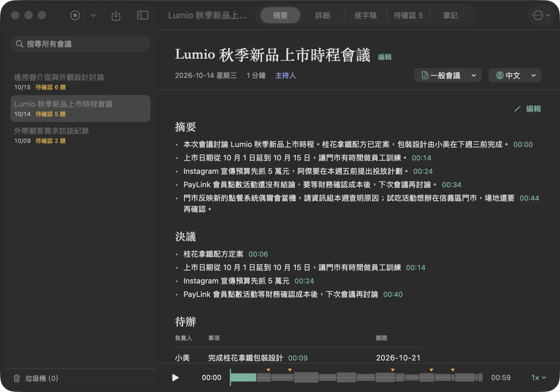Click the audio waveform timeline
The image size is (560, 392).
coord(356,377)
